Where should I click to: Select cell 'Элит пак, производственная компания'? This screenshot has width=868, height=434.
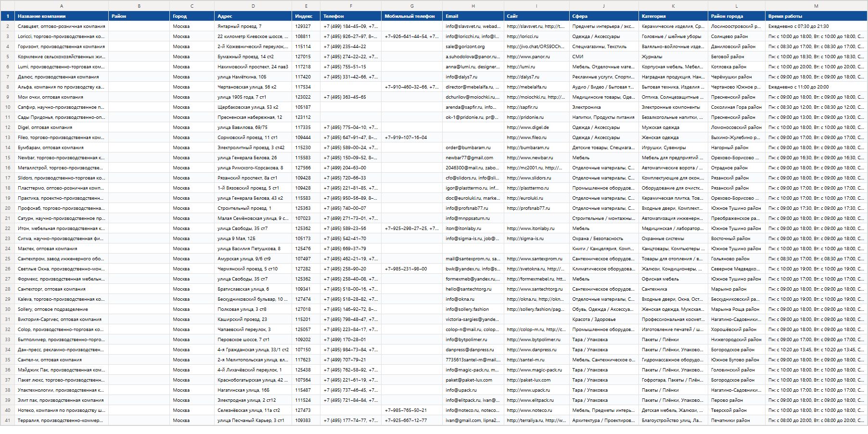point(62,400)
